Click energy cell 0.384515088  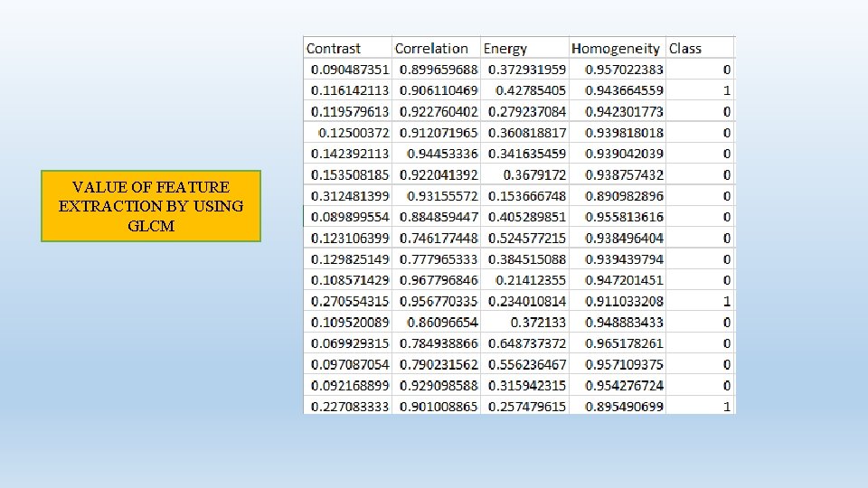[x=524, y=259]
